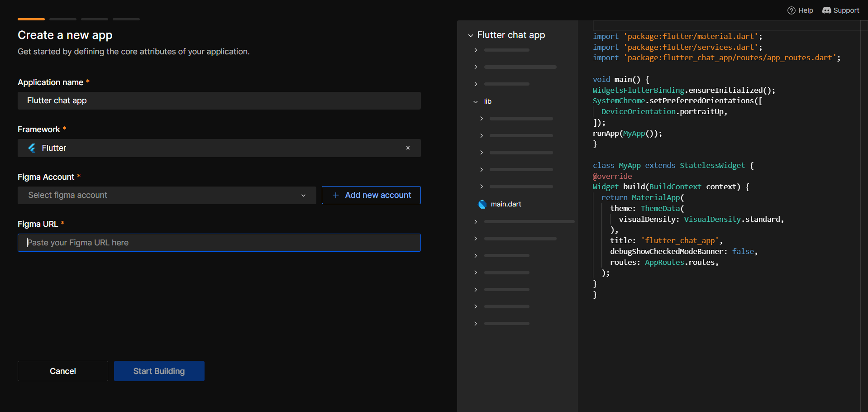Click the Start Building button

pos(159,371)
